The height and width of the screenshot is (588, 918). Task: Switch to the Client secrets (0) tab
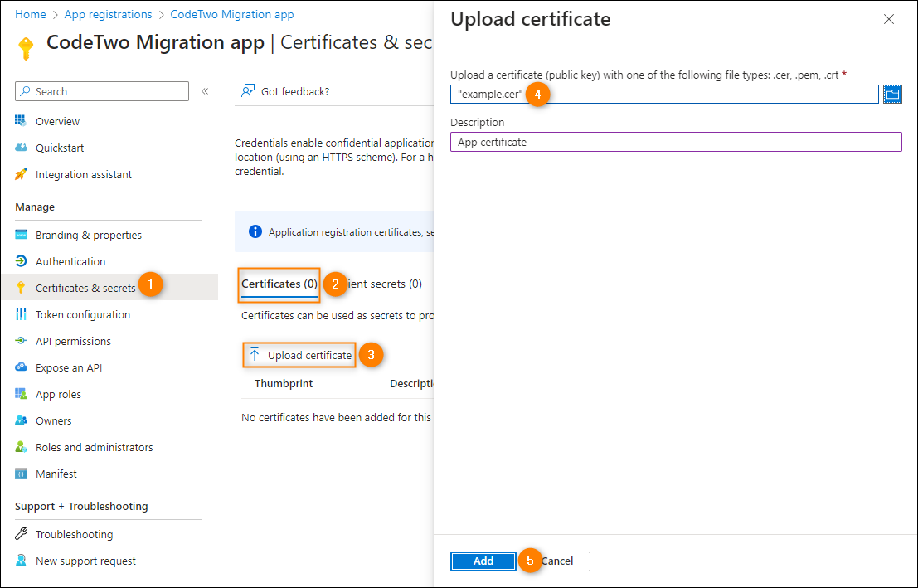point(380,284)
